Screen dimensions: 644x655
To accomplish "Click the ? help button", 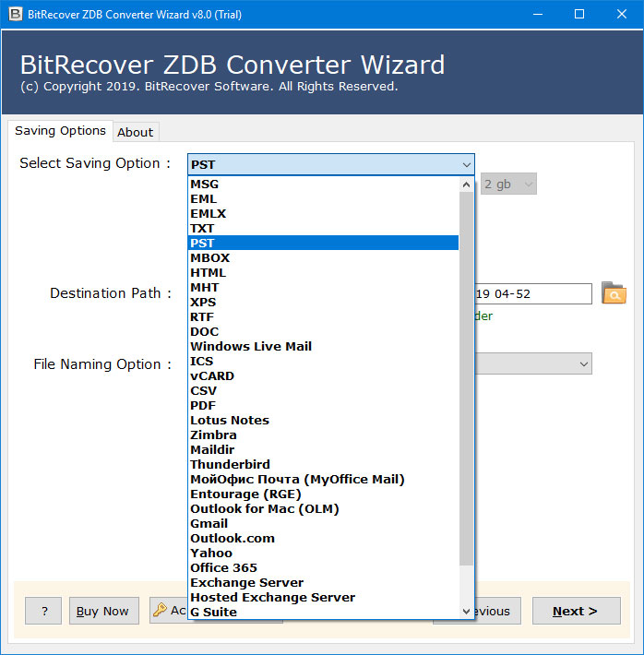I will pos(43,611).
